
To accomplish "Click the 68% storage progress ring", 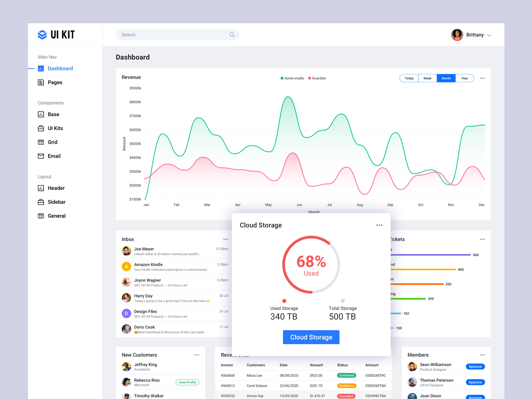I will coord(311,264).
